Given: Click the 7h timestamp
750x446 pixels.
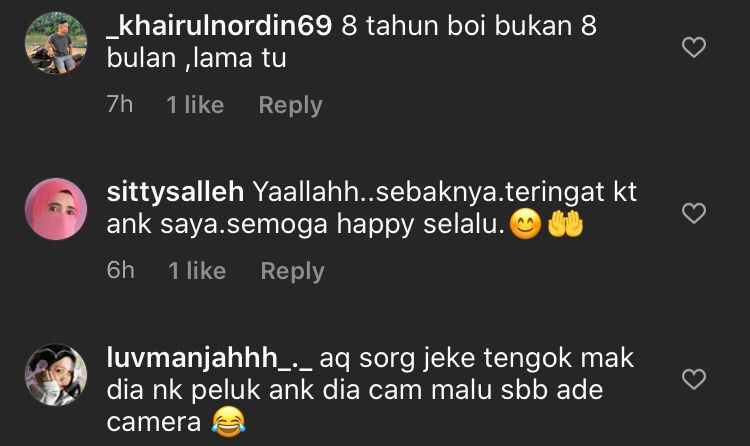Looking at the screenshot, I should tap(120, 104).
